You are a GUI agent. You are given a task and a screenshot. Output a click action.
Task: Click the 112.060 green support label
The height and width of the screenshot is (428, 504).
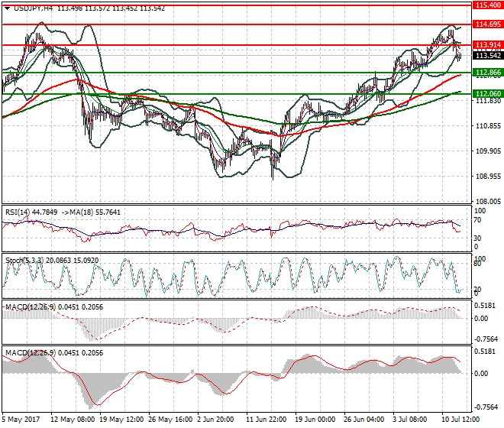[x=488, y=94]
